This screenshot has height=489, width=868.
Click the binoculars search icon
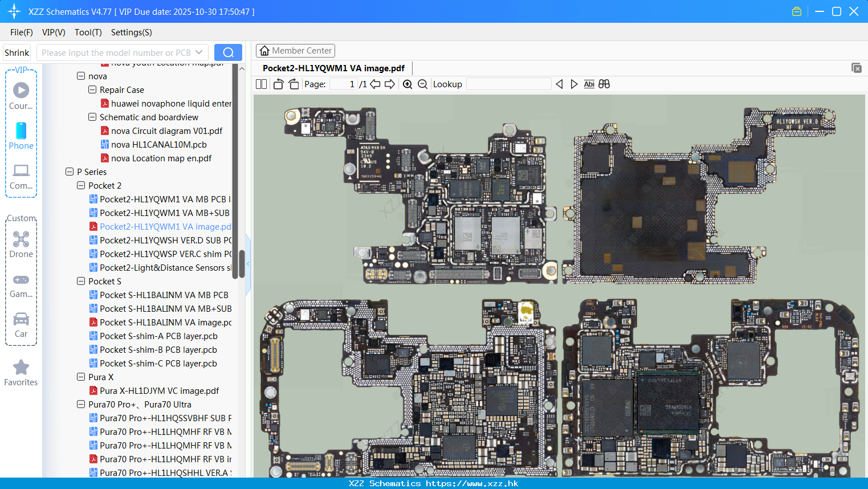tap(604, 84)
